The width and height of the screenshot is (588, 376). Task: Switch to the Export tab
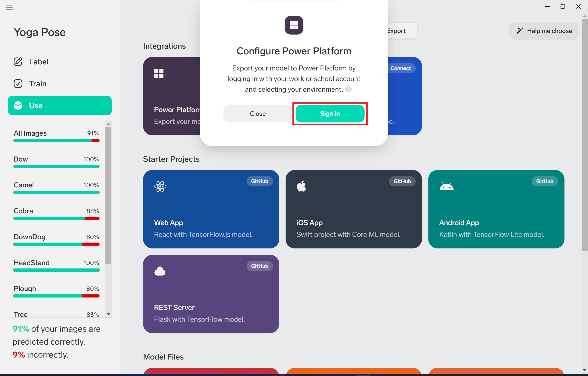click(x=402, y=31)
